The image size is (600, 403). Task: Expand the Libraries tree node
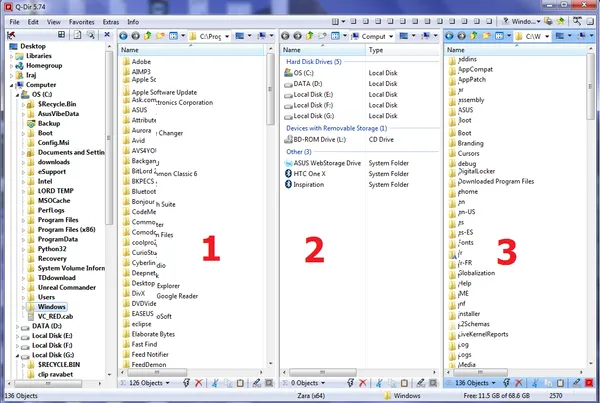tap(11, 56)
